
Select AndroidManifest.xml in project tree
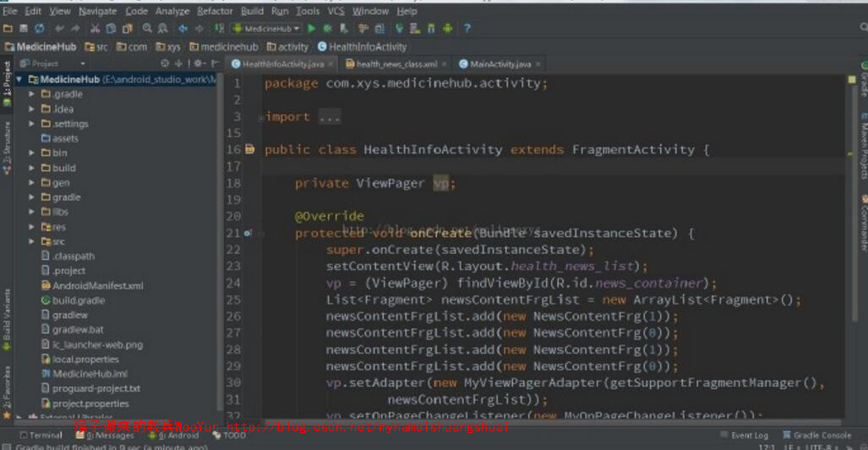(x=97, y=285)
